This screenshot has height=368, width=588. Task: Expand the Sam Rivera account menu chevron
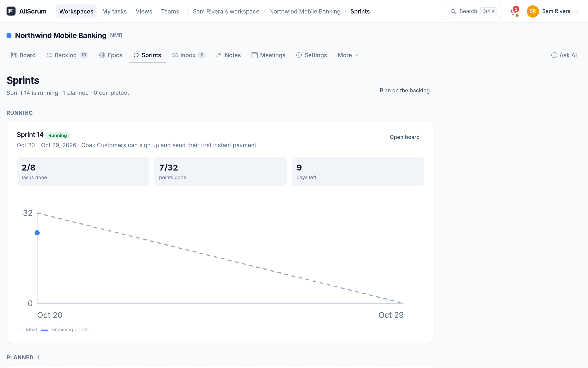click(577, 11)
